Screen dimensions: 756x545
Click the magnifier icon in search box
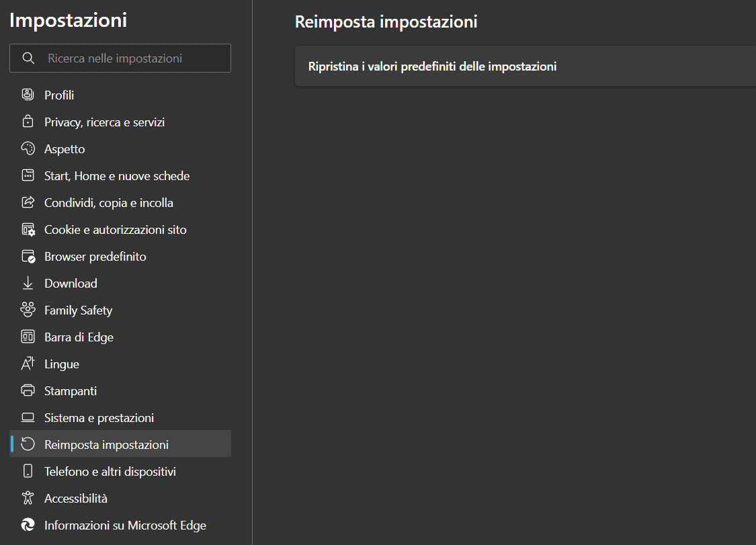(28, 58)
